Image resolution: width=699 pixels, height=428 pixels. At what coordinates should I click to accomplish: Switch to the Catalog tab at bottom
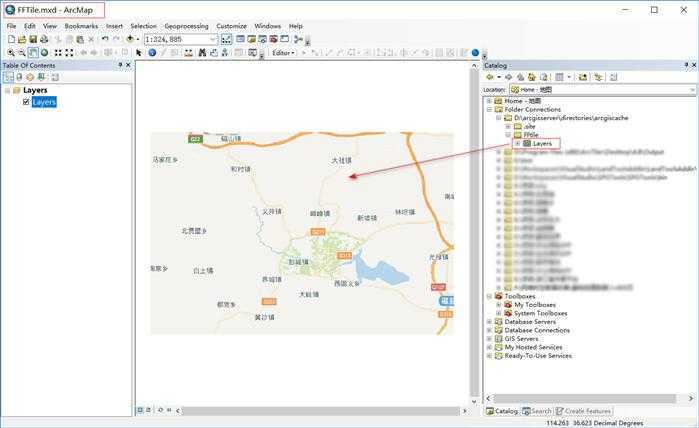pos(502,411)
